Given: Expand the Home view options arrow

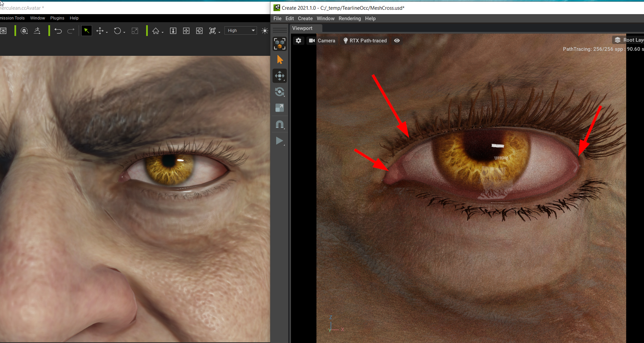Looking at the screenshot, I should pyautogui.click(x=163, y=32).
